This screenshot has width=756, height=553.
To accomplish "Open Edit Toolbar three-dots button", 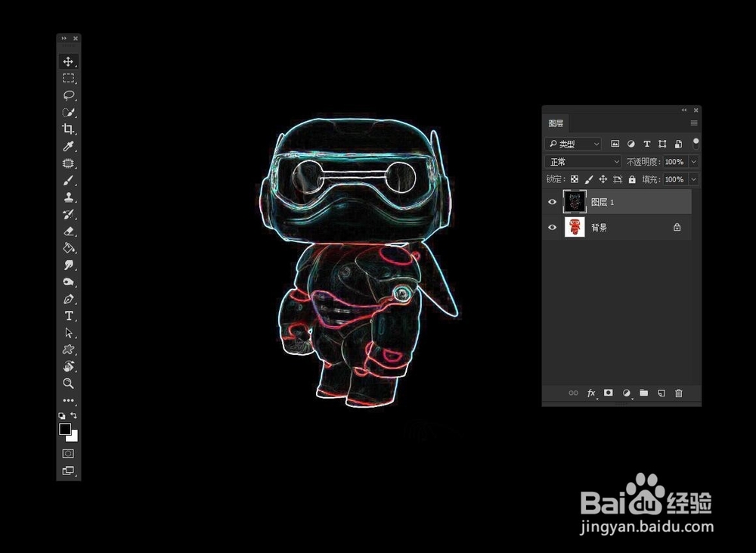I will click(68, 400).
